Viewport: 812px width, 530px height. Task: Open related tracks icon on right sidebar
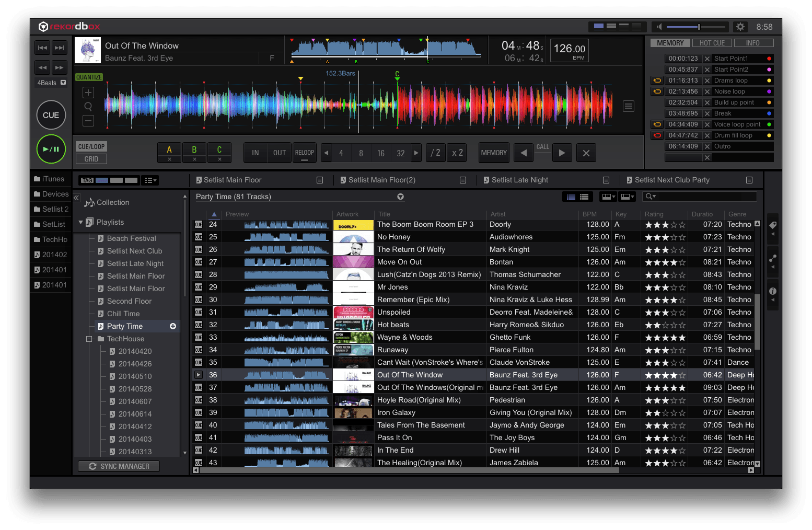[773, 261]
